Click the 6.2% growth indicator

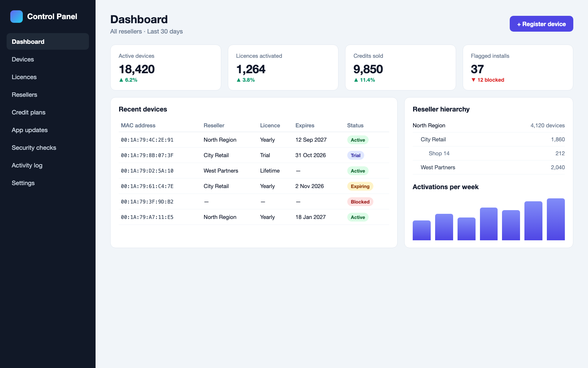(128, 80)
